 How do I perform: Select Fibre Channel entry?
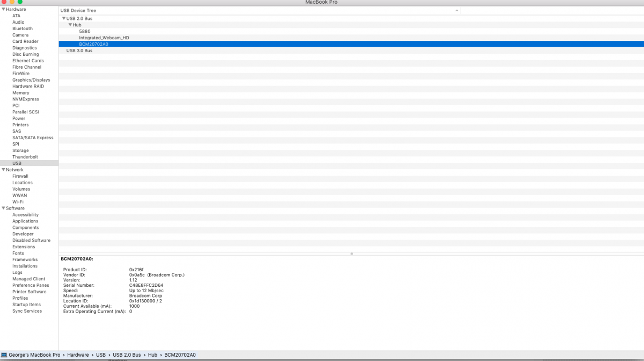point(27,67)
